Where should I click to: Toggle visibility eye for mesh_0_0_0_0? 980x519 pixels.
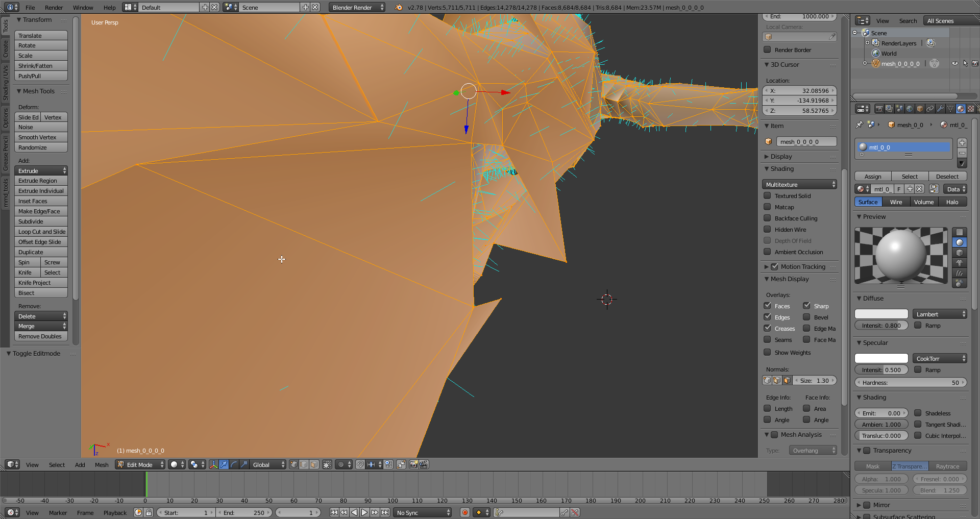coord(954,64)
